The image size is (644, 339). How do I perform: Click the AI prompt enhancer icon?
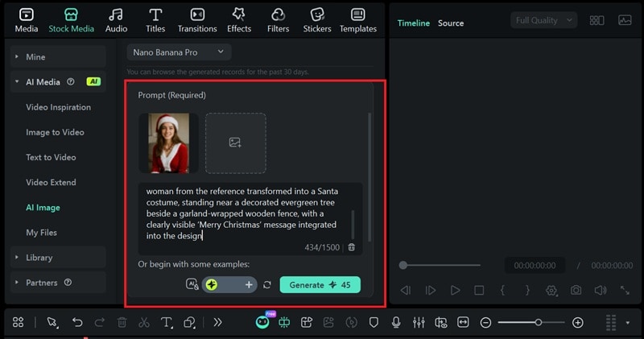pos(192,284)
